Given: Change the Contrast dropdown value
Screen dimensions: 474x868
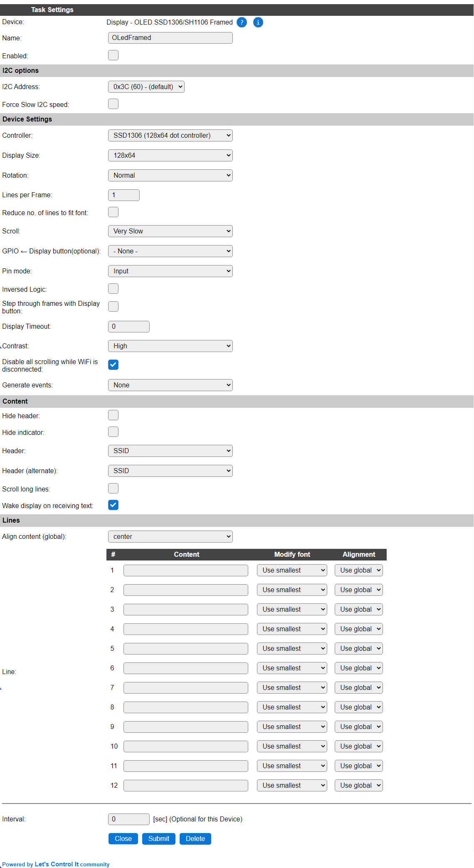Looking at the screenshot, I should (x=170, y=346).
